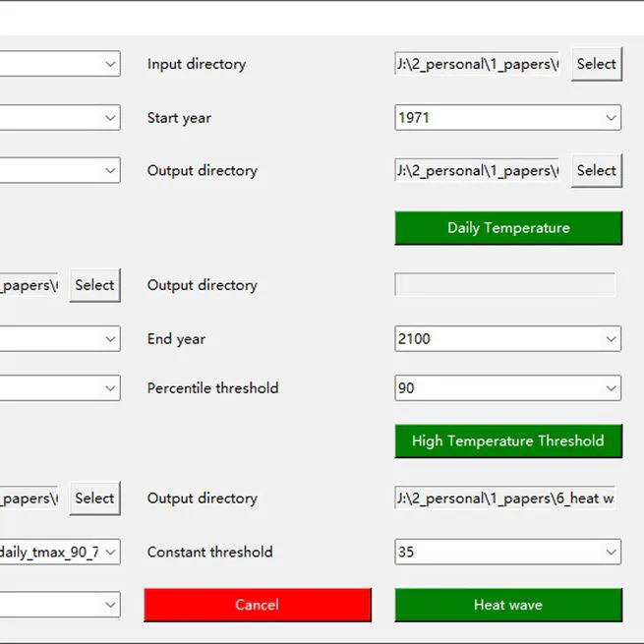Open the Start year dropdown showing 1971

(507, 118)
